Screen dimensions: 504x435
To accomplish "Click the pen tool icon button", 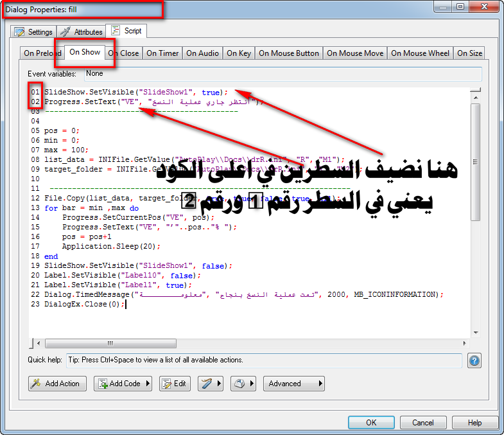I will [x=206, y=384].
